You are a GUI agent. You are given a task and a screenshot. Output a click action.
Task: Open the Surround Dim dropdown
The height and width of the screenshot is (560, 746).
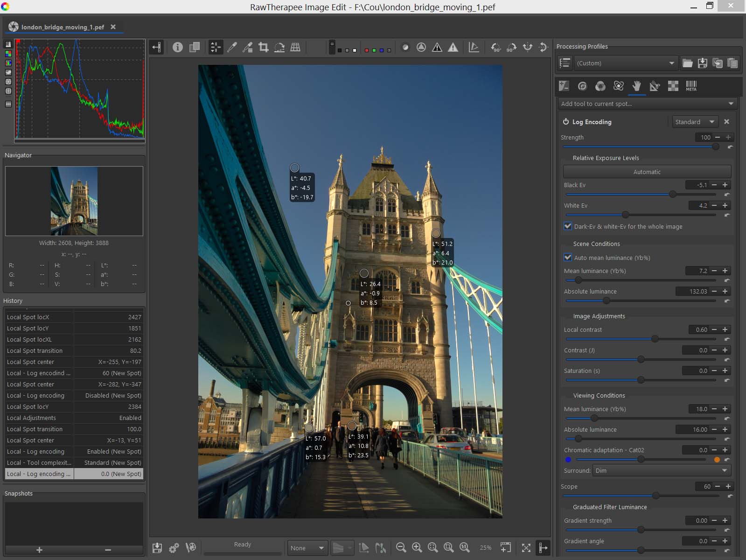[661, 470]
